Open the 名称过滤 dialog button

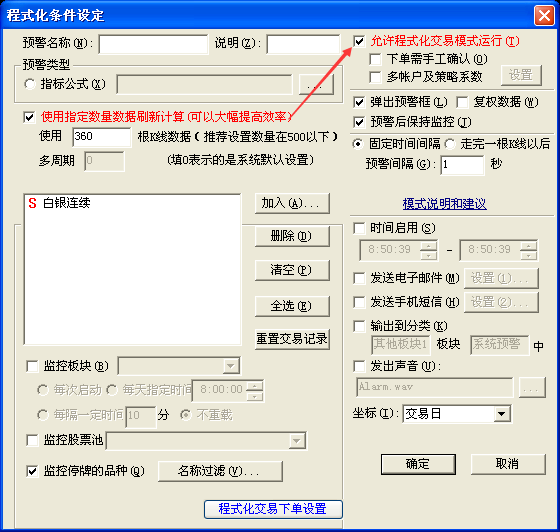[220, 471]
